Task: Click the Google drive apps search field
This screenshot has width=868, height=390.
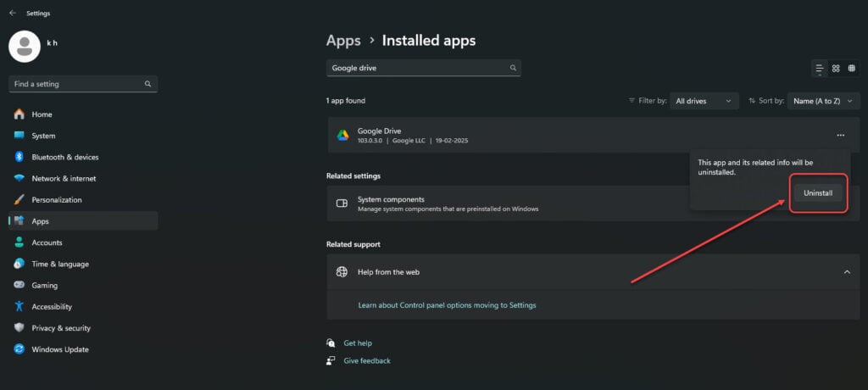Action: pos(424,68)
